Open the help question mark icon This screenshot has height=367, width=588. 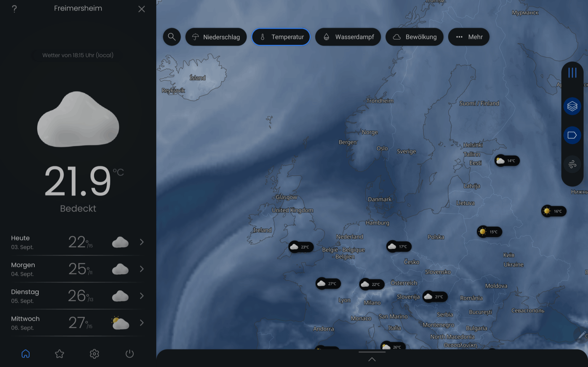(x=14, y=9)
